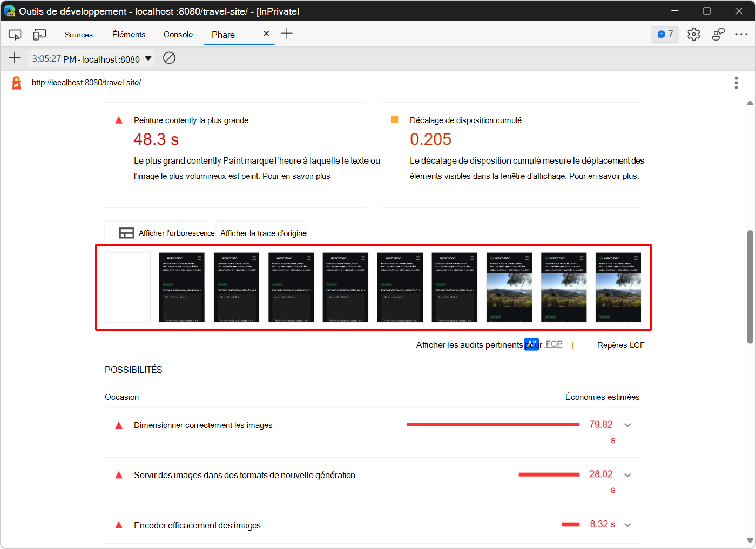Screen dimensions: 756x549
Task: Clear all reports circle-slash icon
Action: point(169,58)
